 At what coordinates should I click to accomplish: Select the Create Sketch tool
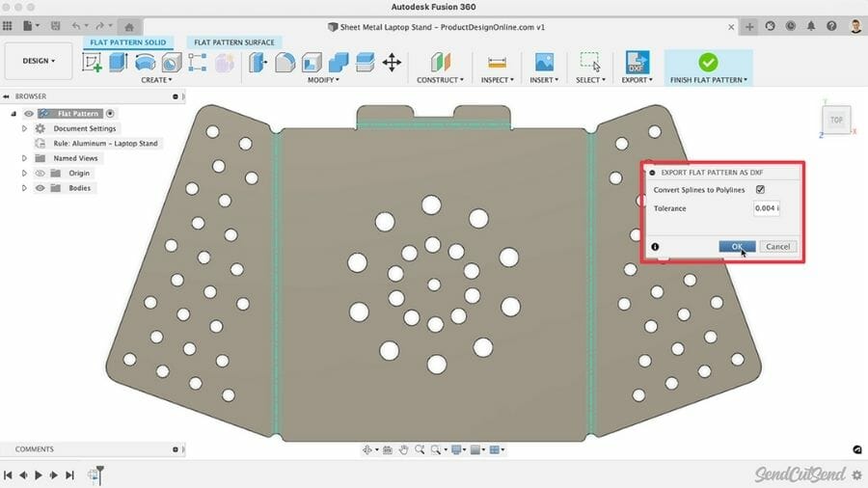[x=92, y=62]
